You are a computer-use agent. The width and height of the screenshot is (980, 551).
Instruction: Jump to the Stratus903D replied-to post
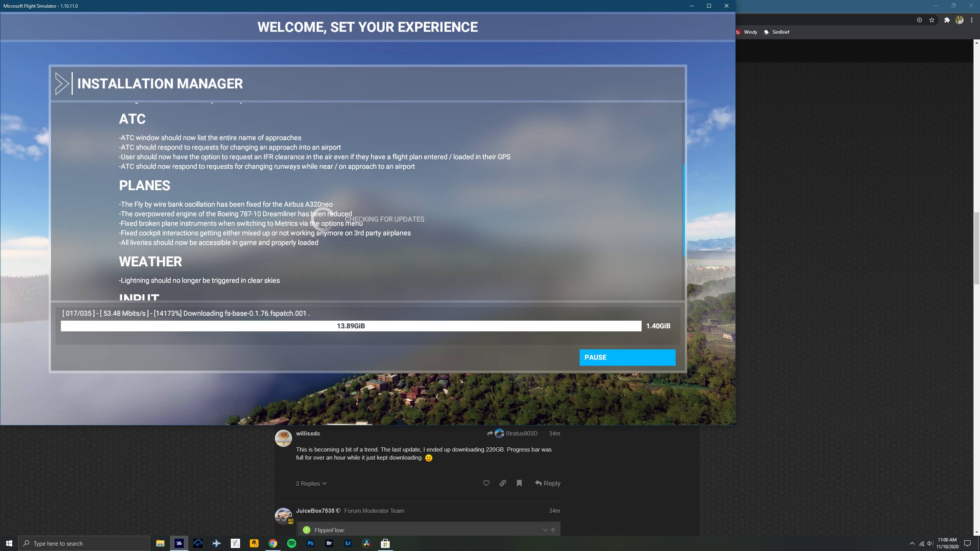click(x=512, y=434)
